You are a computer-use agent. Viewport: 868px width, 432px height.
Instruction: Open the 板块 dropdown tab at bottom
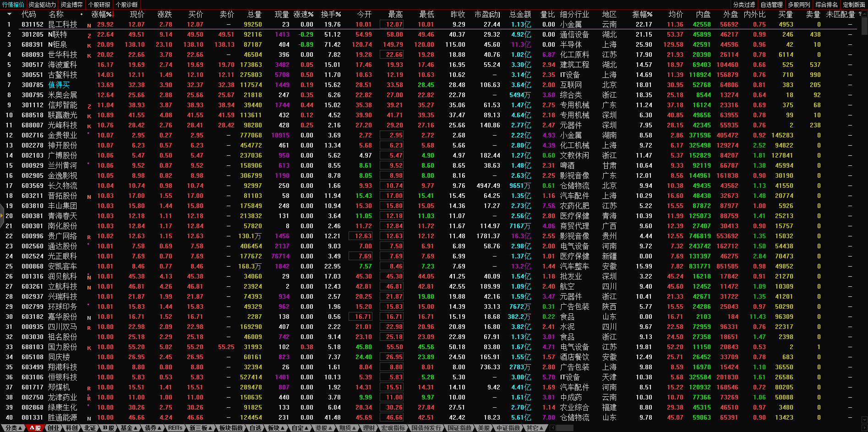pyautogui.click(x=276, y=428)
